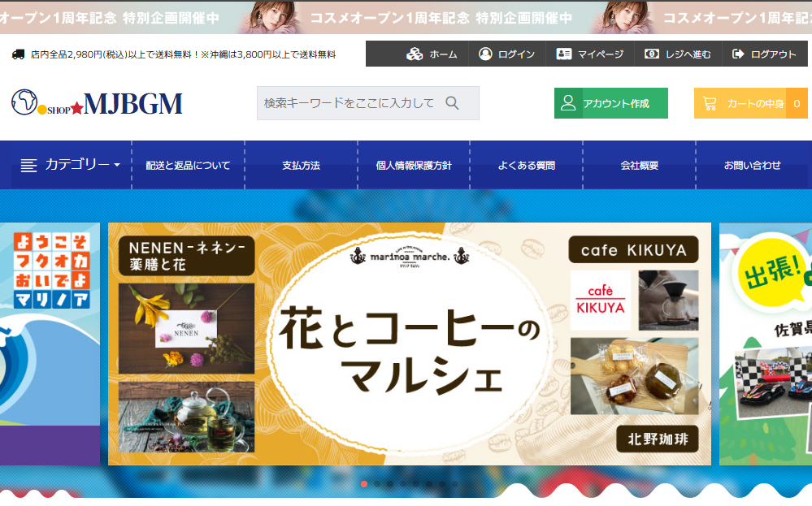812x506 pixels.
Task: Click the search magnifier icon
Action: click(452, 103)
